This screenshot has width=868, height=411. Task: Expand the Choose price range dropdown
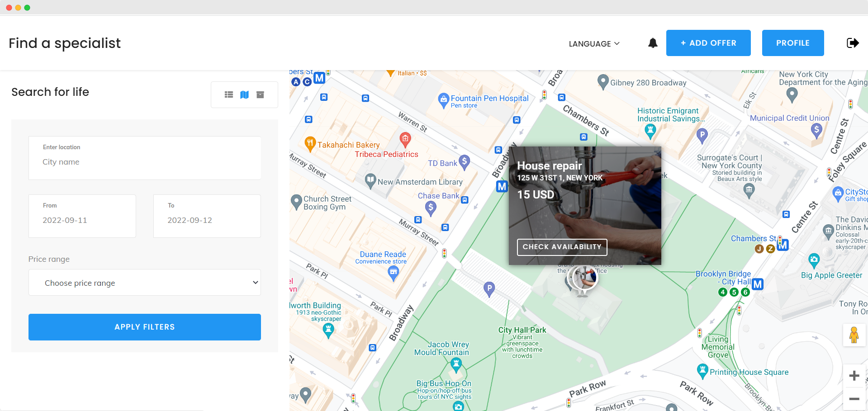click(x=145, y=283)
